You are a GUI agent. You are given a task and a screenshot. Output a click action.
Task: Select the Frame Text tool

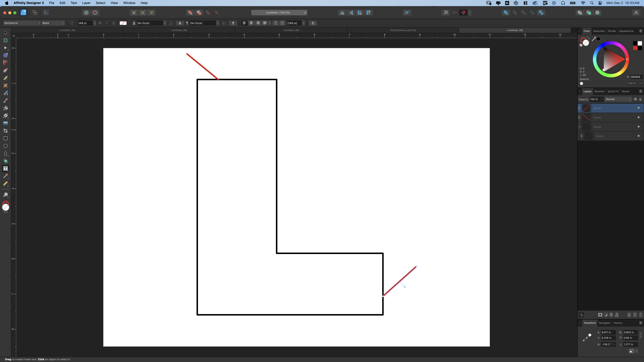tap(6, 169)
